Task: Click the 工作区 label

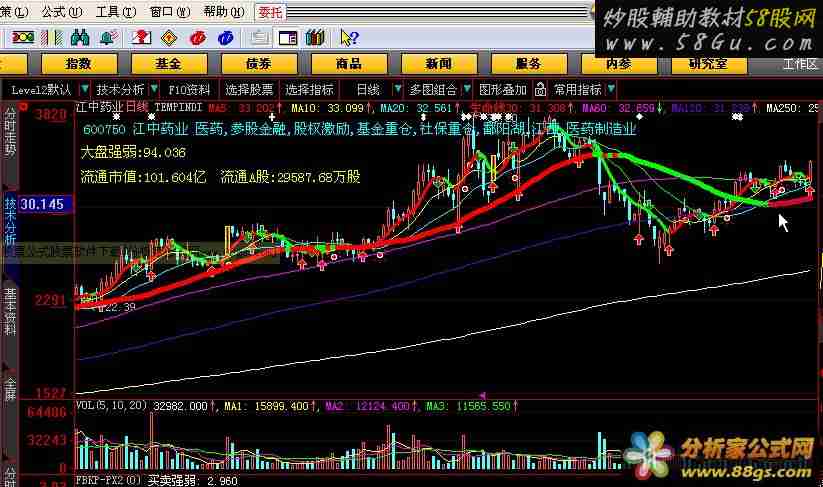Action: (x=800, y=64)
